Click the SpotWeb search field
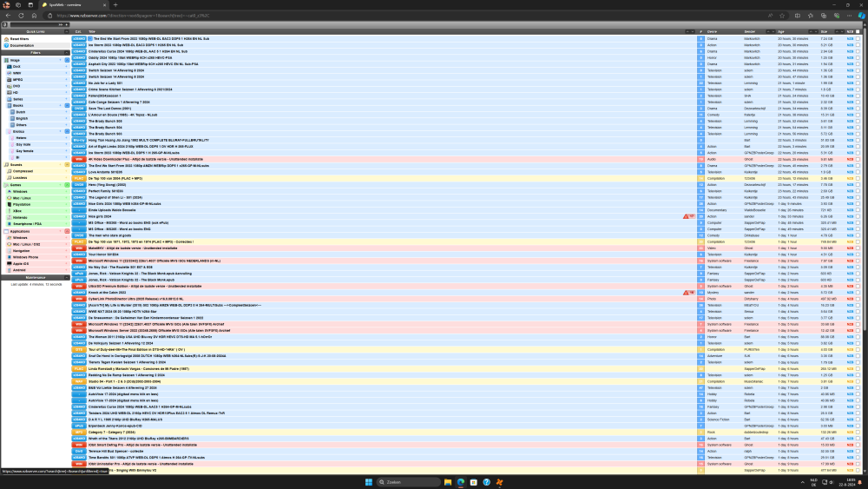The height and width of the screenshot is (489, 868). 33,24
